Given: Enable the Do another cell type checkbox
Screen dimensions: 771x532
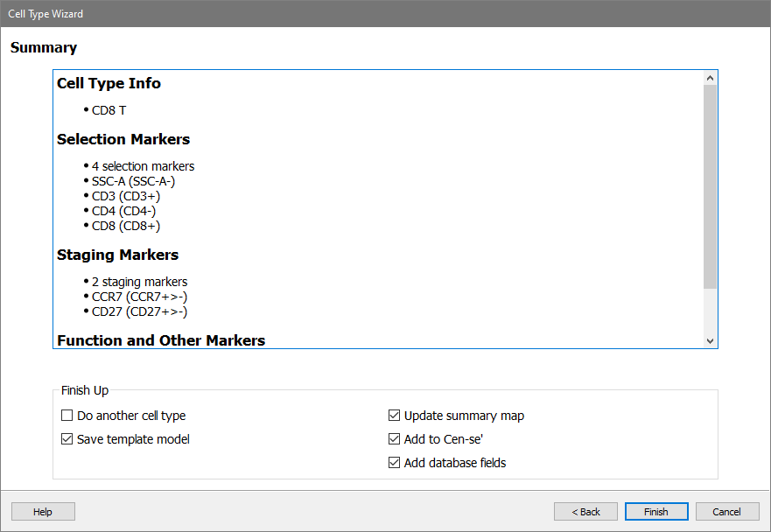Looking at the screenshot, I should point(67,416).
